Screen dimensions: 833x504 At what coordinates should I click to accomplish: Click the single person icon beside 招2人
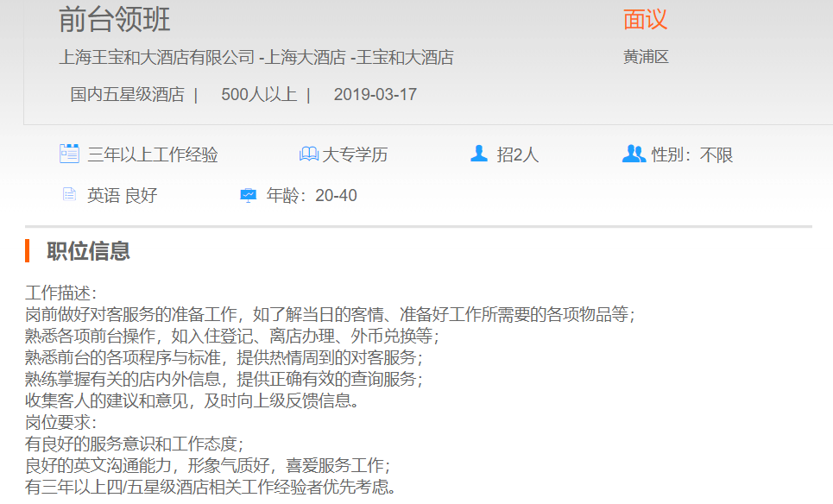(x=479, y=154)
